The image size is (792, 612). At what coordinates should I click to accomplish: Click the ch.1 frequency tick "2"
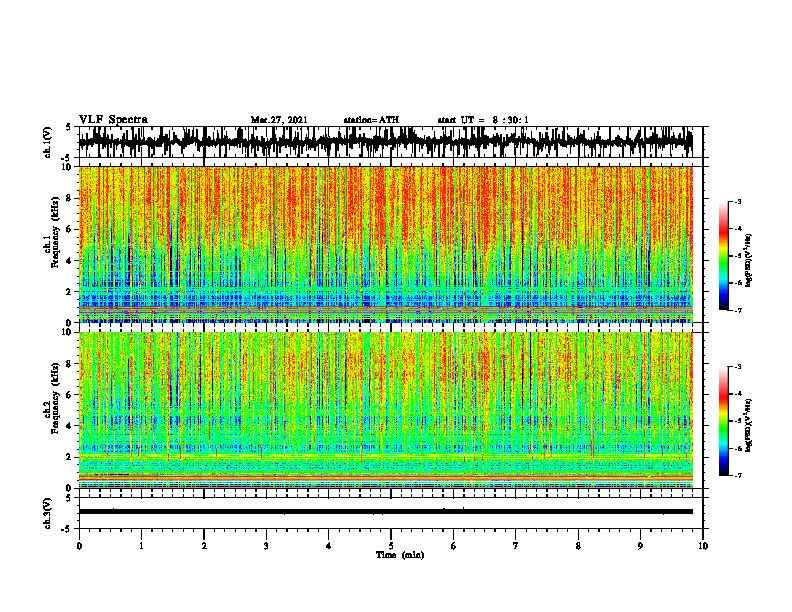[x=70, y=291]
